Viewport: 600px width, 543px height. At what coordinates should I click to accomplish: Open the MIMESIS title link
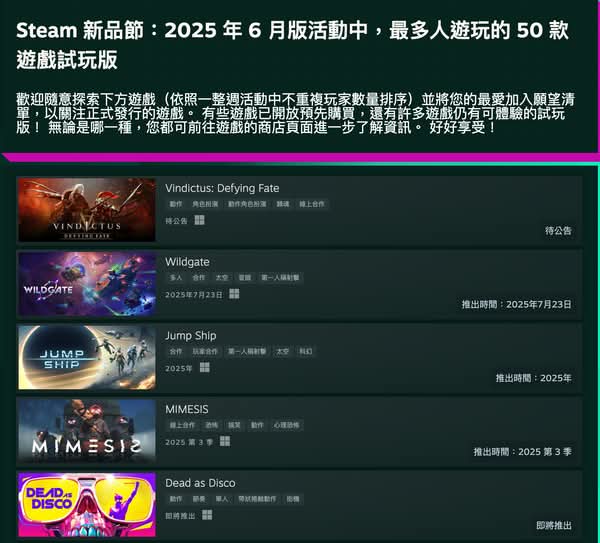tap(187, 409)
